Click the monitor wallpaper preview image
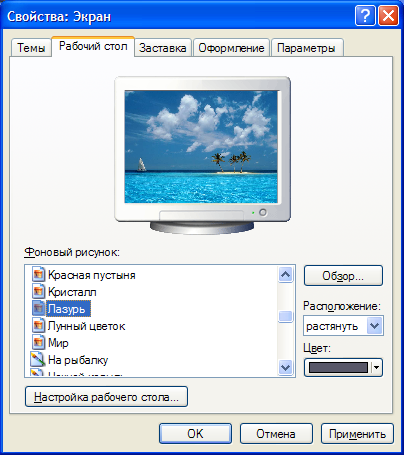Screen dimensions: 404x455 pos(201,147)
